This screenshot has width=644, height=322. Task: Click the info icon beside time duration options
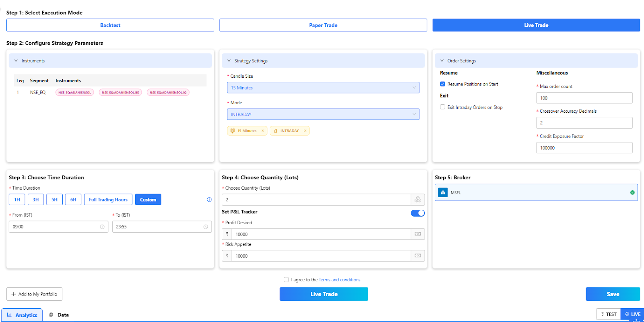click(209, 200)
